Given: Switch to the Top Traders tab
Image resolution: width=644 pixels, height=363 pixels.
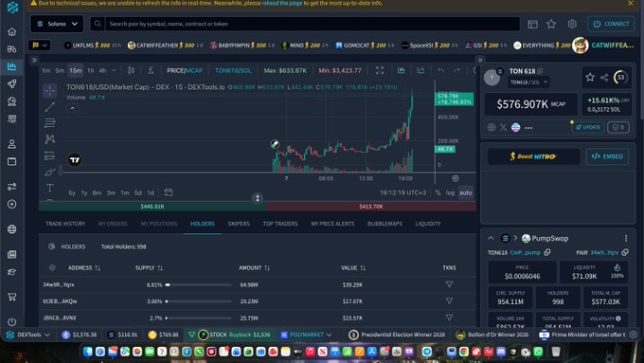Looking at the screenshot, I should 280,224.
